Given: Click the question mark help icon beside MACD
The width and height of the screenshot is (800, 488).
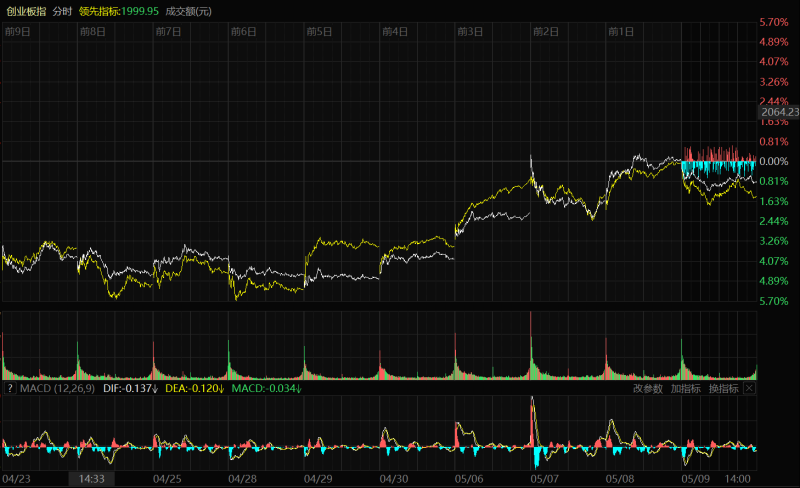Looking at the screenshot, I should pyautogui.click(x=9, y=388).
